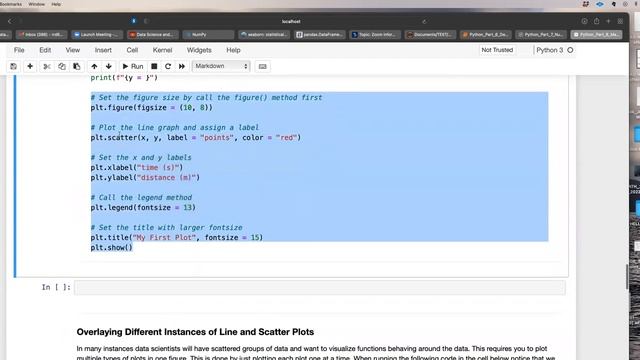Open the browser share icon
This screenshot has width=640, height=360.
[596, 21]
